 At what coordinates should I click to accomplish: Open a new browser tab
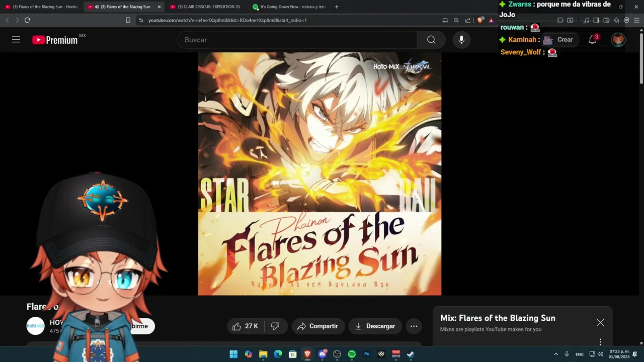coord(337,7)
